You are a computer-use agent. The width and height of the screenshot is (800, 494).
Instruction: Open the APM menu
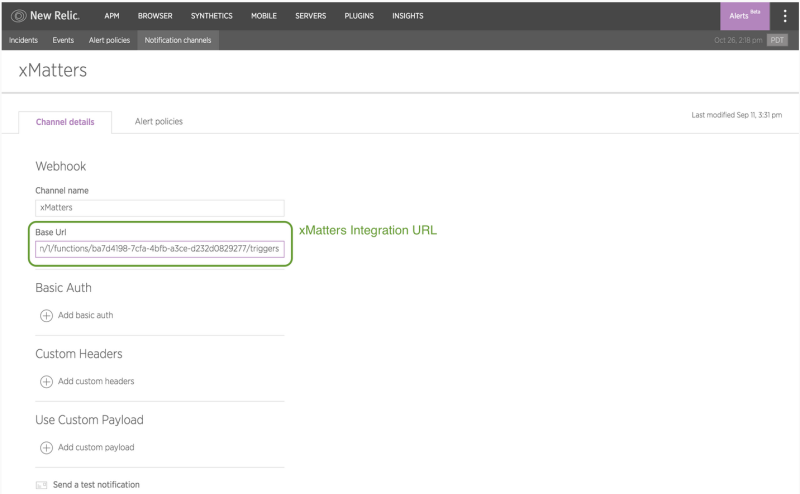click(112, 15)
